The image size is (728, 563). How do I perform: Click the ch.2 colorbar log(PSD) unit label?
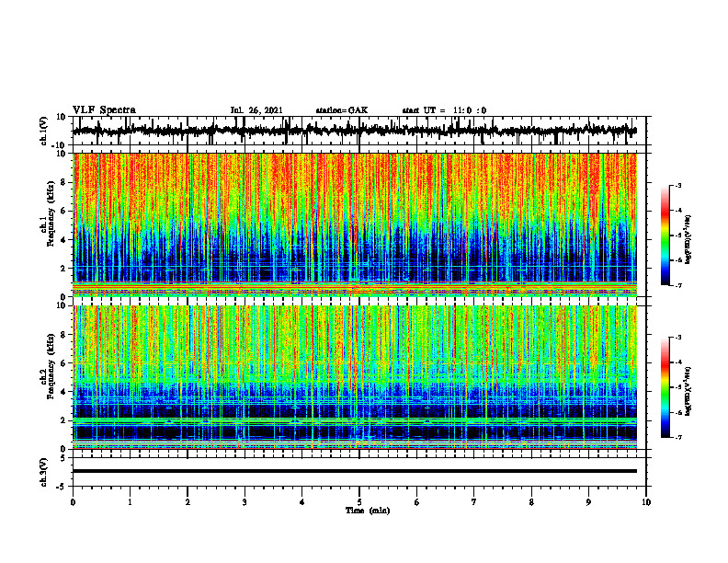[x=688, y=391]
